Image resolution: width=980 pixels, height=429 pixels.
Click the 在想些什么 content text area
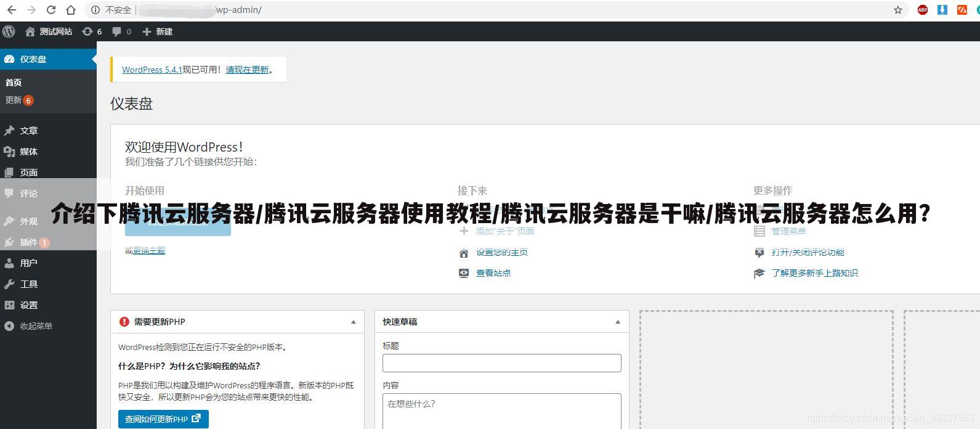pyautogui.click(x=501, y=410)
